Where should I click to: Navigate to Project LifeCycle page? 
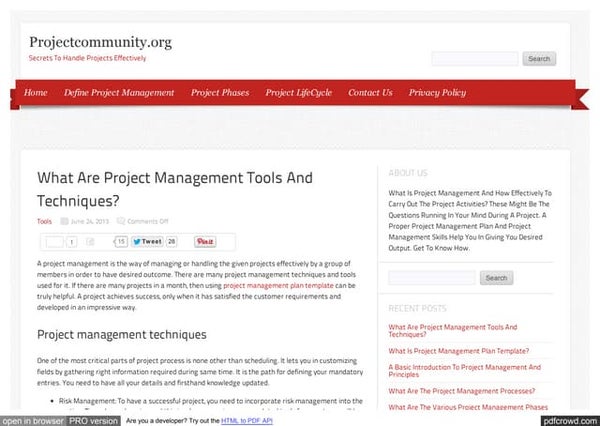point(300,93)
